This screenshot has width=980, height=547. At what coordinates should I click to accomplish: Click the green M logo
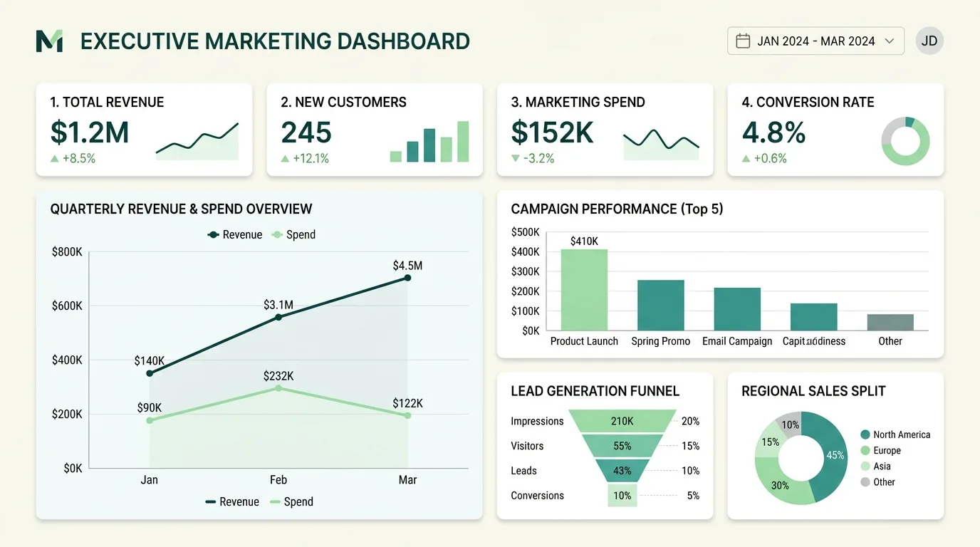[49, 41]
